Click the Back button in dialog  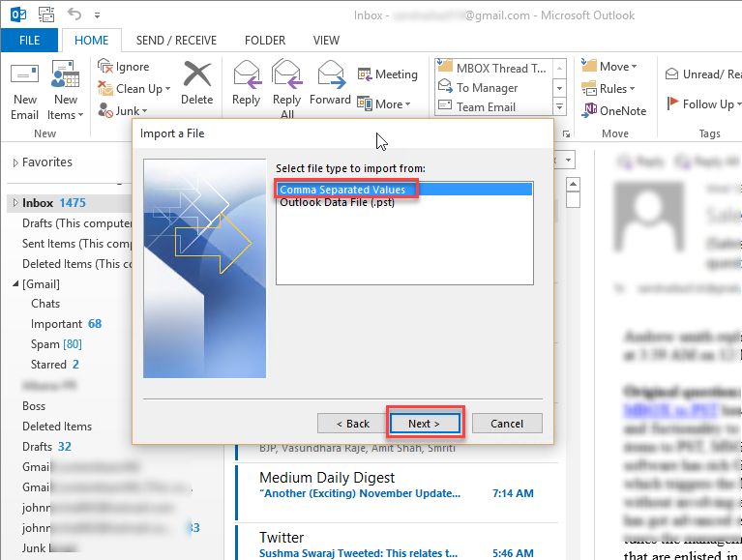352,424
